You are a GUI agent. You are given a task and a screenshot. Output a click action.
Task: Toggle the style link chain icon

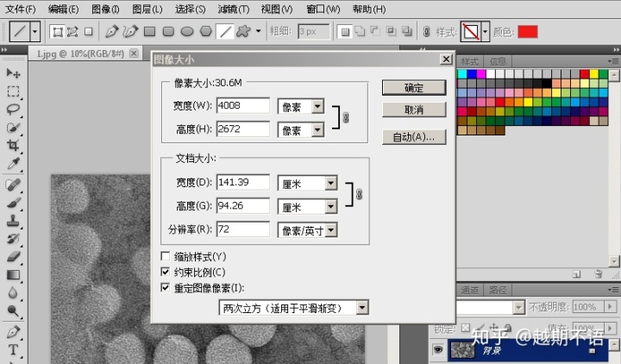[x=426, y=32]
